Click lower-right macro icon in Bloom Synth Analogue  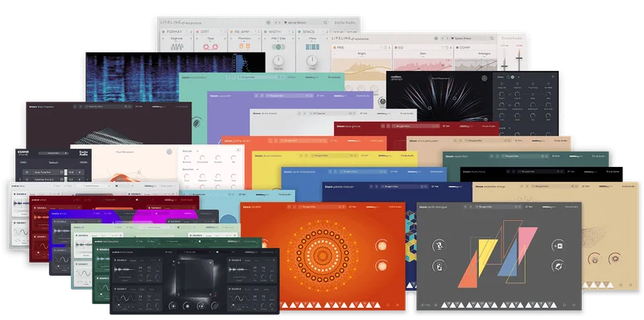558,266
